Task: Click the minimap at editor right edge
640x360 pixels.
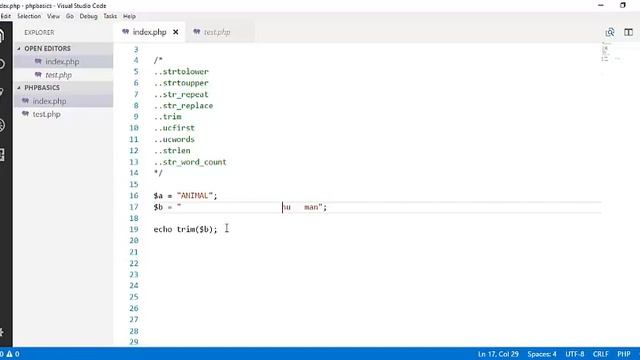Action: tap(610, 52)
